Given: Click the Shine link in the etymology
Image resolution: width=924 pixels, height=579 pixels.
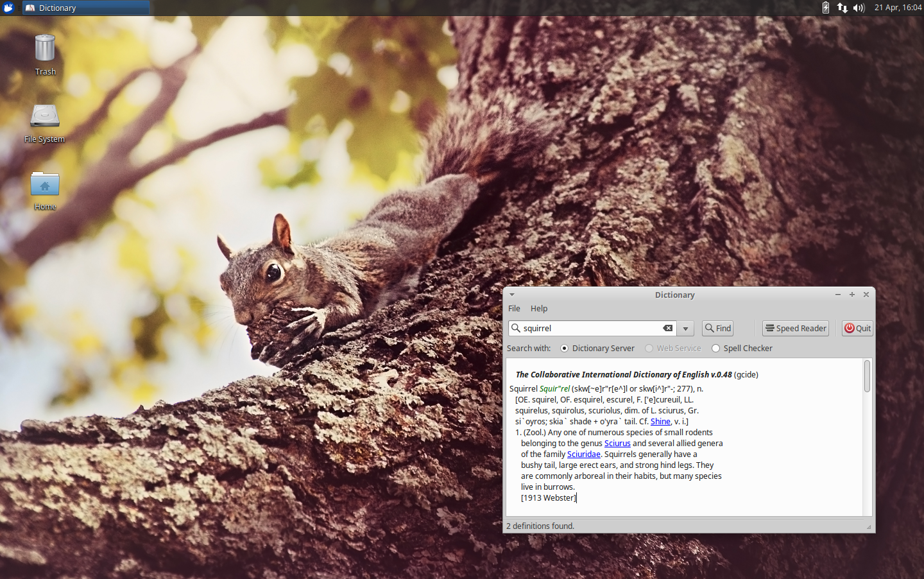Looking at the screenshot, I should pos(660,421).
